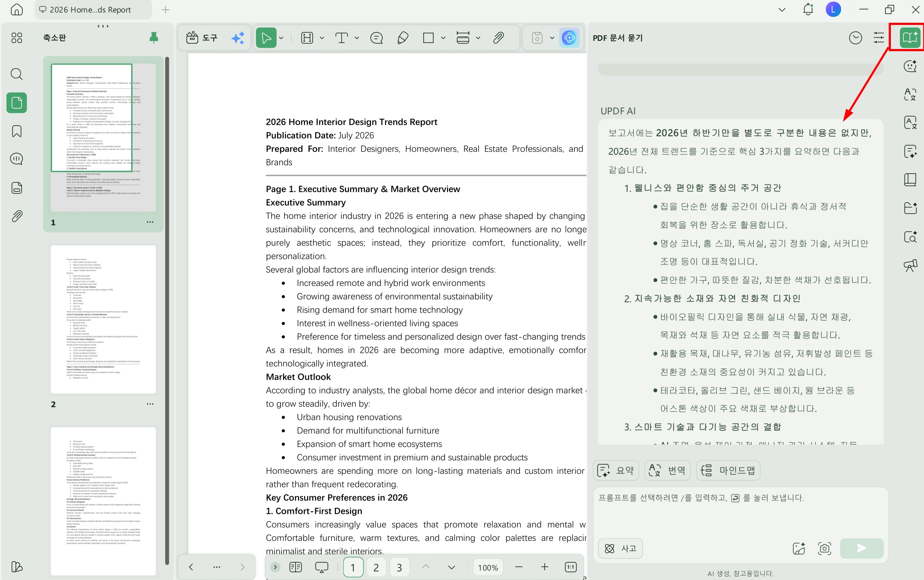Viewport: 924px width, 580px height.
Task: Pin the thumbnail panel
Action: coord(154,38)
